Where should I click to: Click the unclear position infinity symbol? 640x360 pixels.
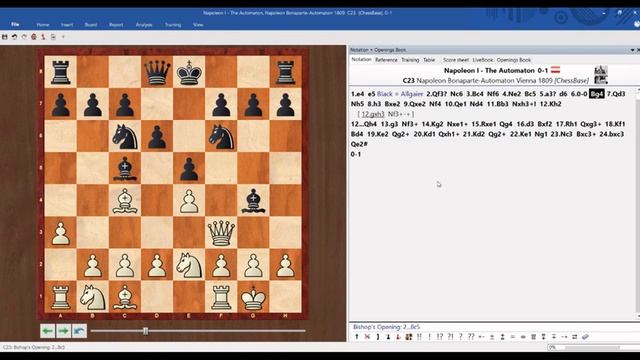coord(523,337)
